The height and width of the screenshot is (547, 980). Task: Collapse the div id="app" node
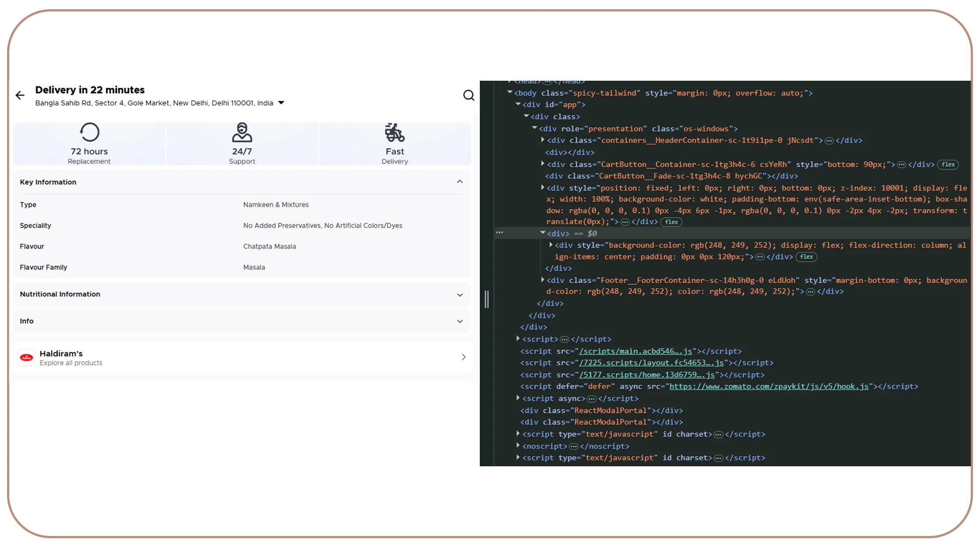[518, 104]
